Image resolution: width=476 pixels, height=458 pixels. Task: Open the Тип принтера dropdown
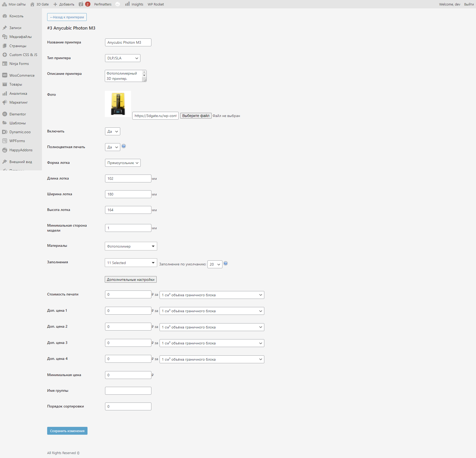(x=123, y=58)
